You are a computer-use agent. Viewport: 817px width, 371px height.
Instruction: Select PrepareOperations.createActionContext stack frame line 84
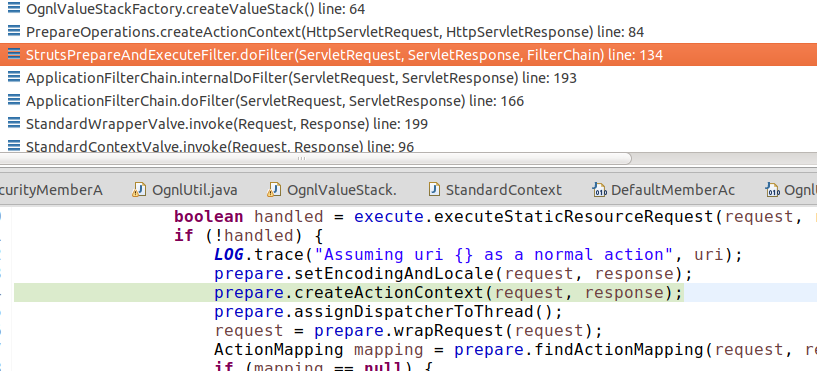tap(335, 32)
